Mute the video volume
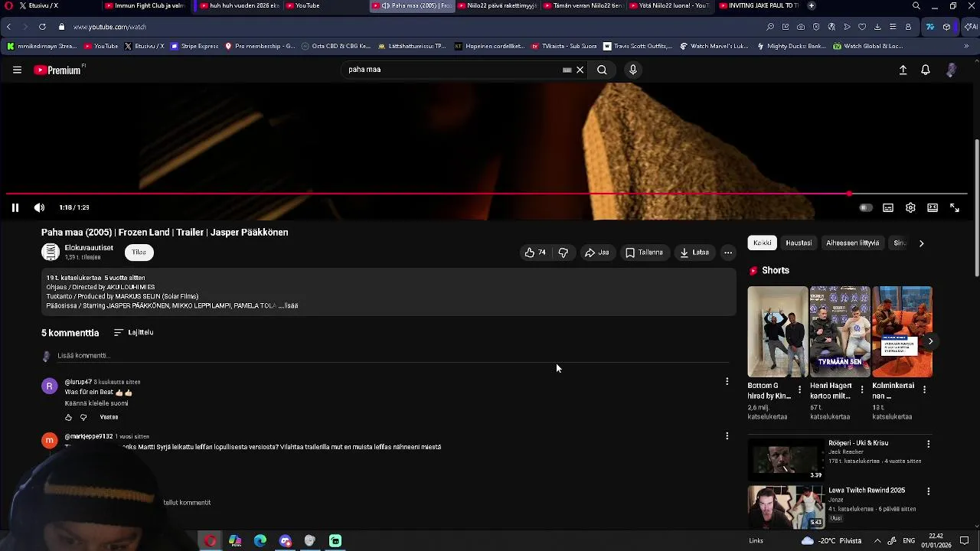 (x=39, y=207)
